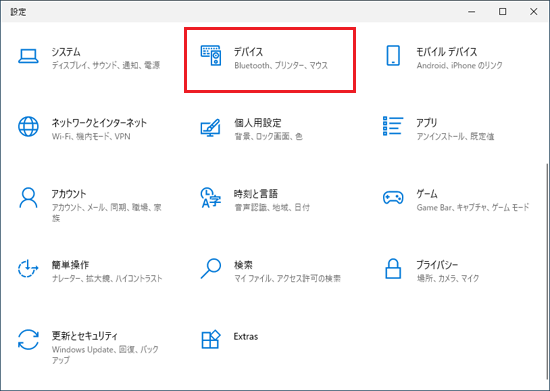Viewport: 550px width, 391px height.
Task: Open the システム laptop icon
Action: [28, 56]
